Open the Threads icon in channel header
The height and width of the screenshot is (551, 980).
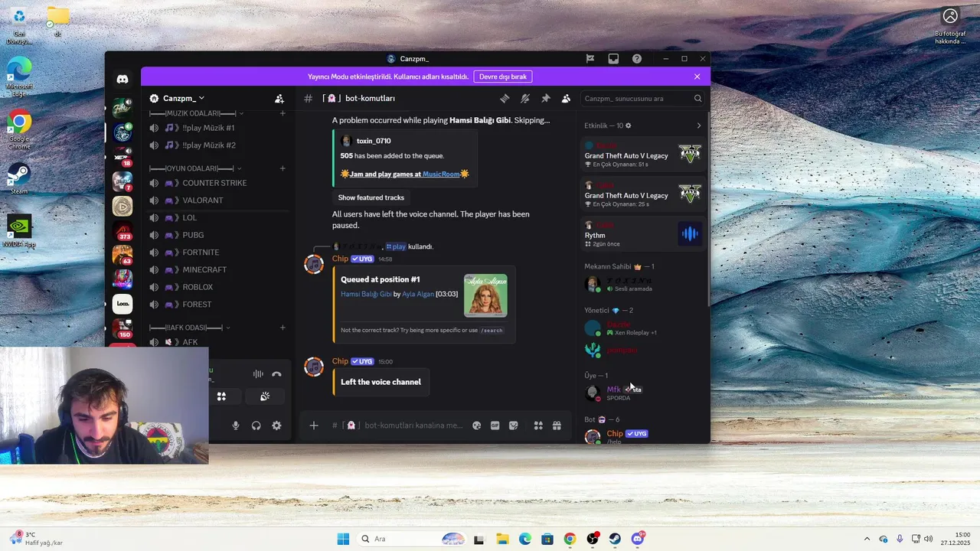(505, 99)
